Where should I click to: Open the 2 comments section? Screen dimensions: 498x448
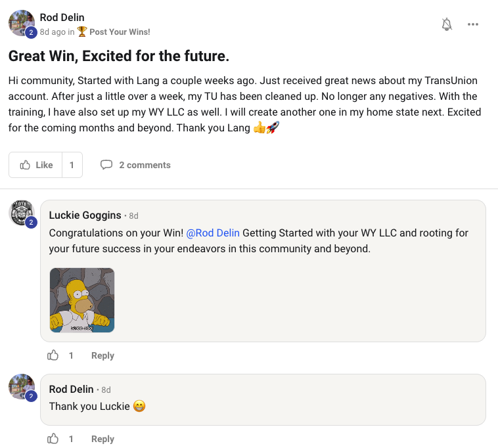click(144, 165)
